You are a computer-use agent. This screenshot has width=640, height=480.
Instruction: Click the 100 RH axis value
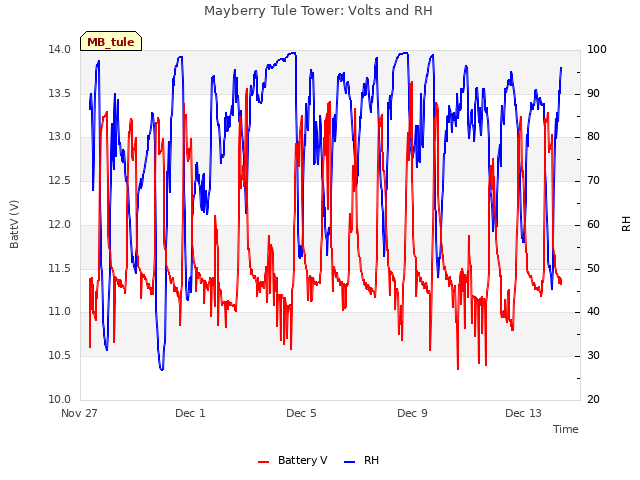coord(596,49)
